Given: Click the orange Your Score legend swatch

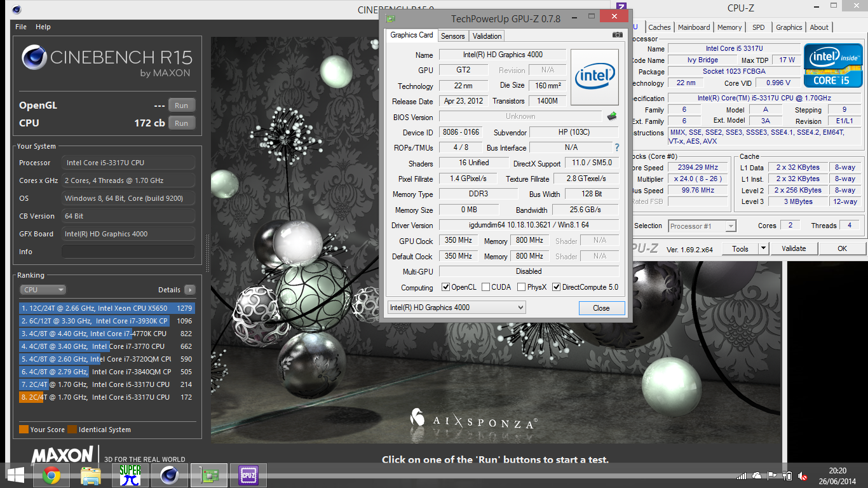Looking at the screenshot, I should pyautogui.click(x=24, y=430).
